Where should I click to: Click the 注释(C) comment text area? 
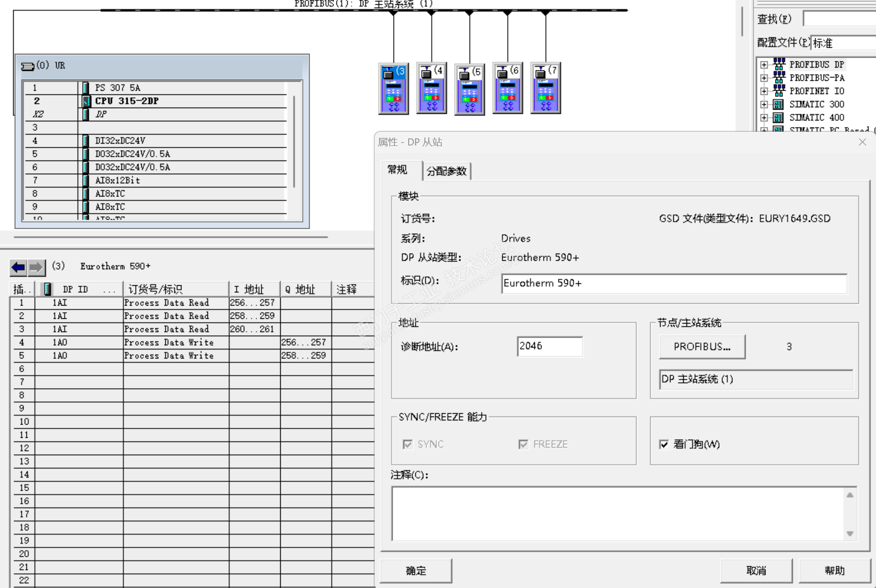[x=618, y=514]
